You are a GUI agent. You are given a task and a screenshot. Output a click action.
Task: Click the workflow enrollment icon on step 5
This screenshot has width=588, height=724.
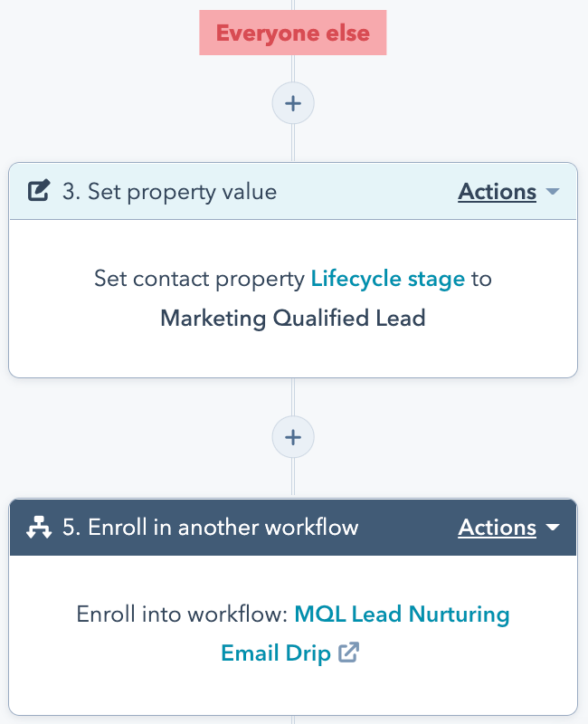[x=39, y=528]
